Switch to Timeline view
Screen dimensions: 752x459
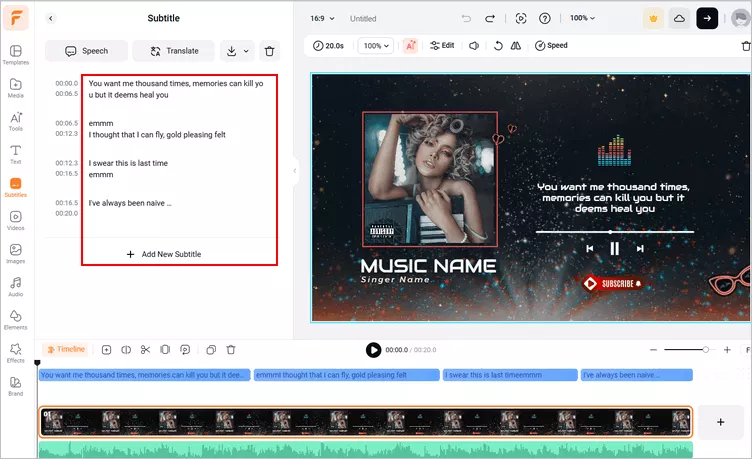(66, 350)
